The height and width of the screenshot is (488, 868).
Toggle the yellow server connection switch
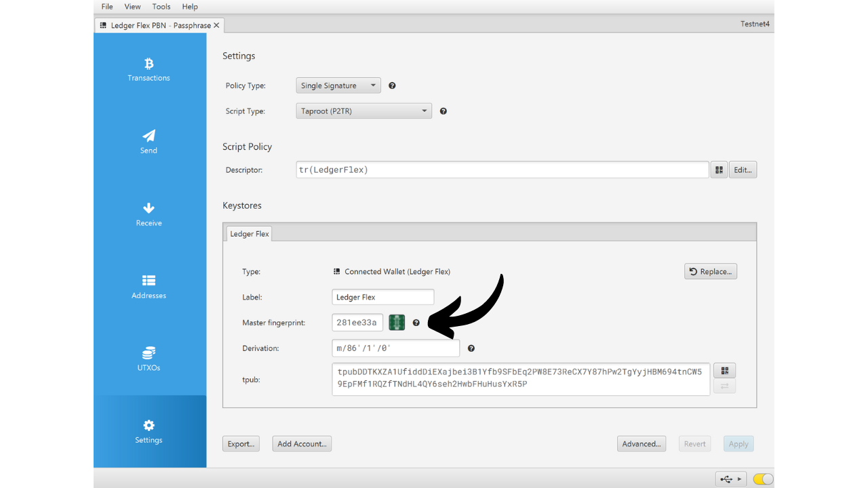763,479
